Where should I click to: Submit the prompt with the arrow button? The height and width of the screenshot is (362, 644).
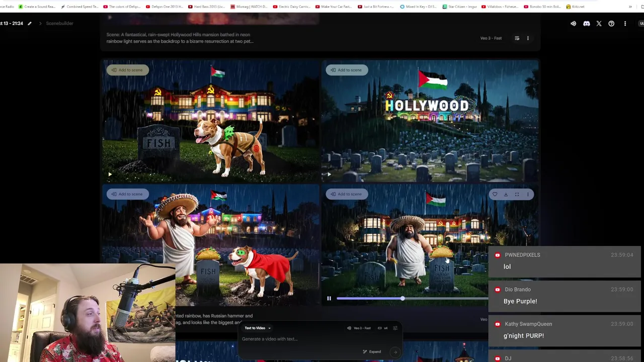[395, 352]
